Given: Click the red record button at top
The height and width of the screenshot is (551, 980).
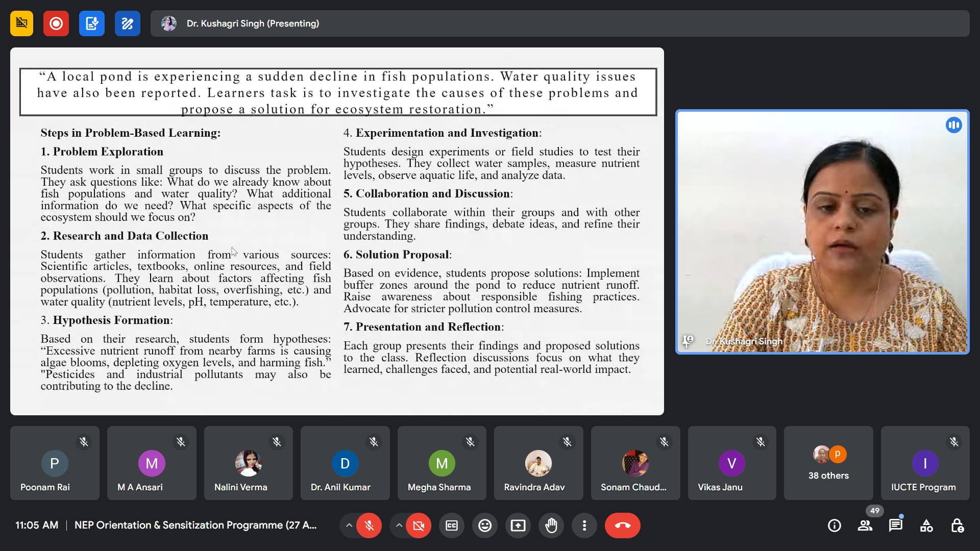Looking at the screenshot, I should pyautogui.click(x=56, y=23).
